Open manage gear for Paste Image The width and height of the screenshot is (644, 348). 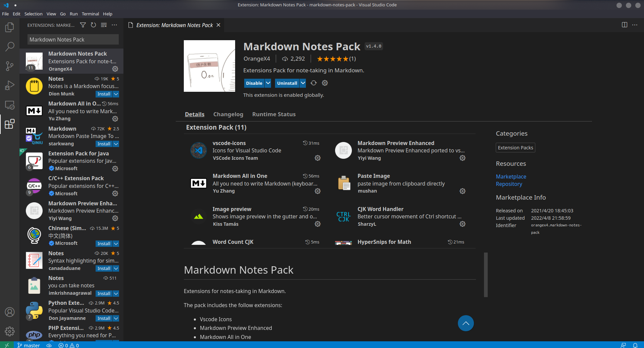(x=463, y=191)
